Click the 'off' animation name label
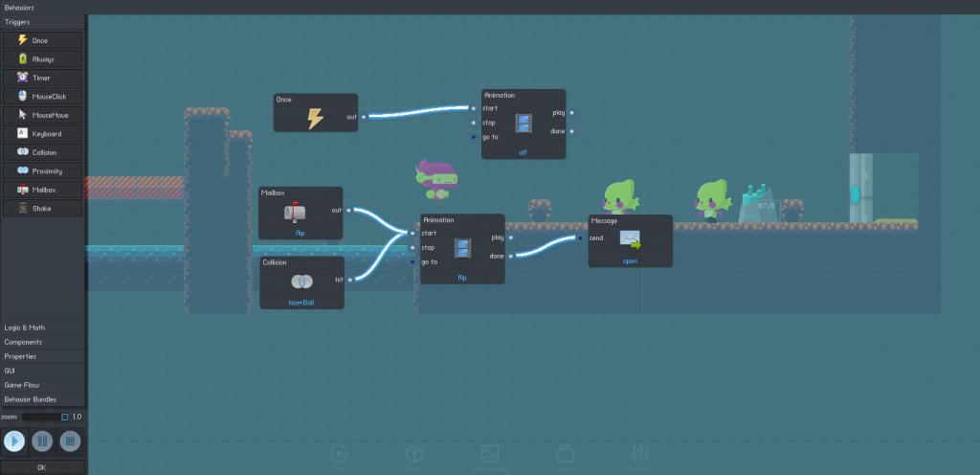Image resolution: width=980 pixels, height=475 pixels. tap(523, 152)
